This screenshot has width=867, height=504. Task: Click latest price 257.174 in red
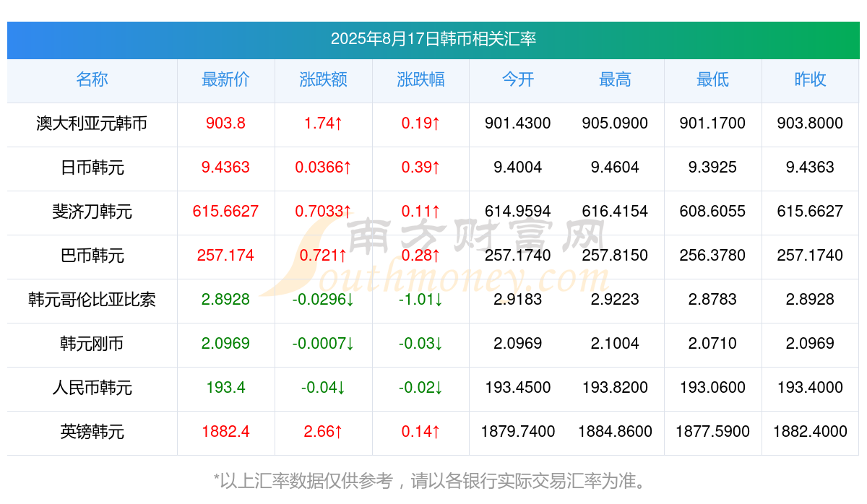point(225,256)
